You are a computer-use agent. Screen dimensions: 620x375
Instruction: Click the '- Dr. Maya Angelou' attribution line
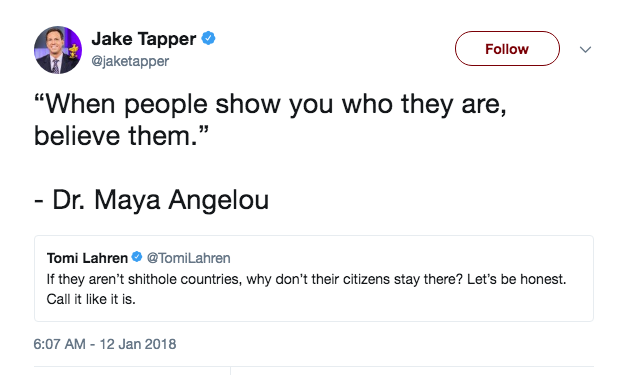pyautogui.click(x=151, y=200)
